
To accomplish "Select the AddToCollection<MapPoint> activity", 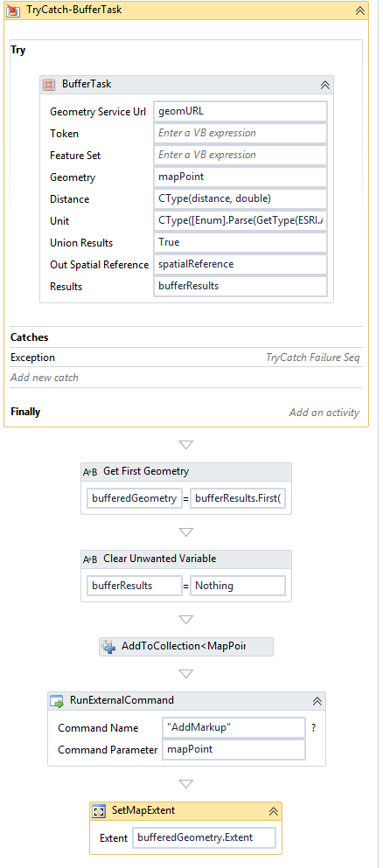I will (186, 647).
